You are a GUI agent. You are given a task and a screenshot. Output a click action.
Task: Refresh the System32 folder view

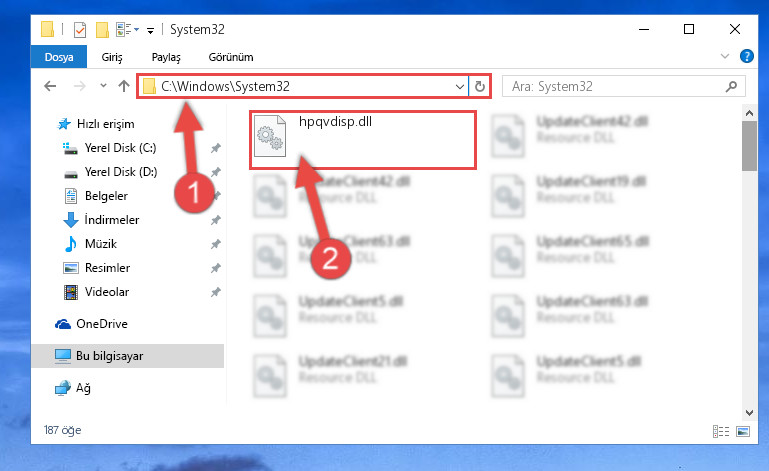(x=480, y=86)
